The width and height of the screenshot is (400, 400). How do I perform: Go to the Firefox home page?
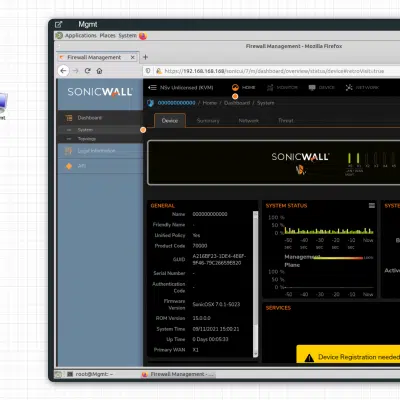click(x=99, y=71)
